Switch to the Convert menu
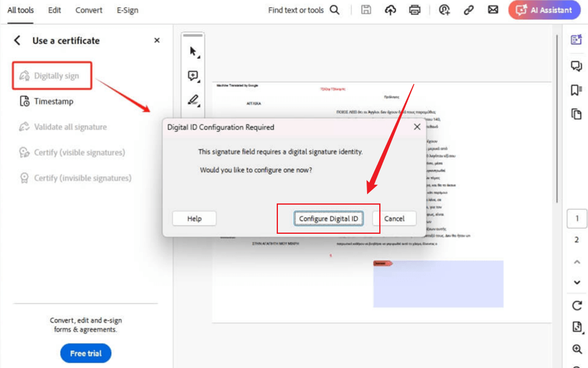The height and width of the screenshot is (368, 588). [x=89, y=10]
